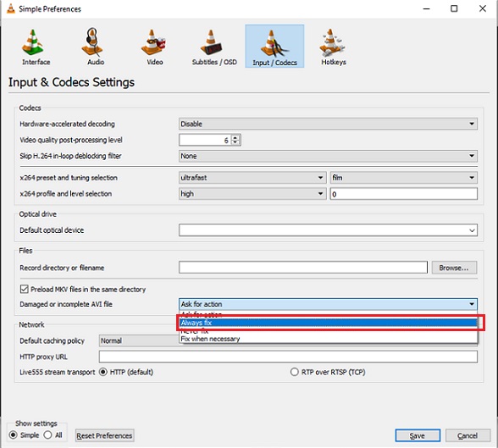Click Browse button for record directory
The width and height of the screenshot is (498, 448).
point(454,268)
